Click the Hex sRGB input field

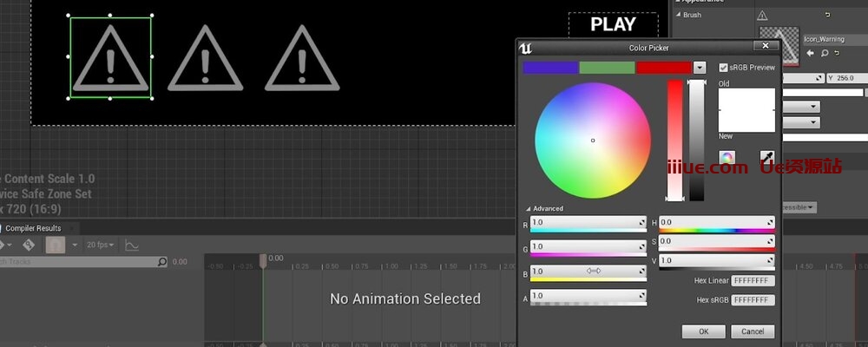[753, 299]
